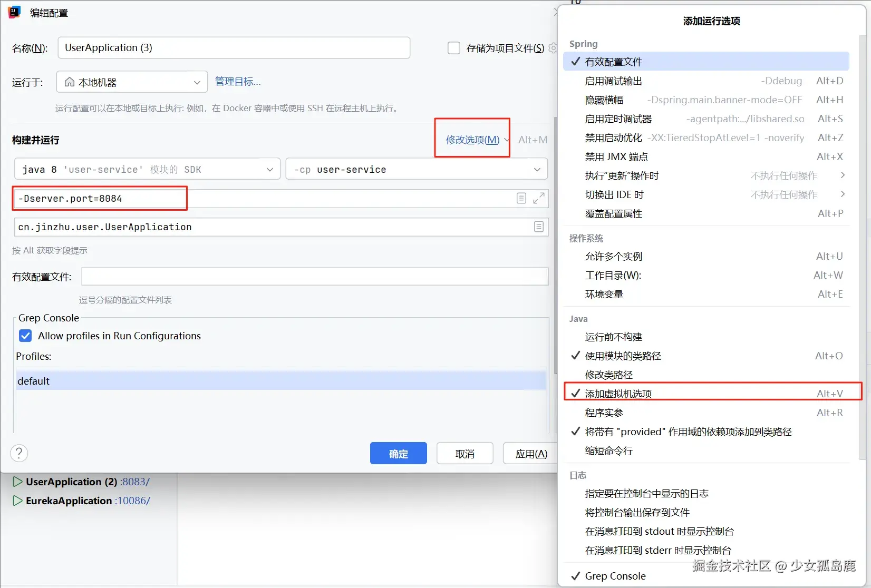The image size is (871, 588).
Task: Run EurekaApplication with its play icon
Action: [x=17, y=501]
